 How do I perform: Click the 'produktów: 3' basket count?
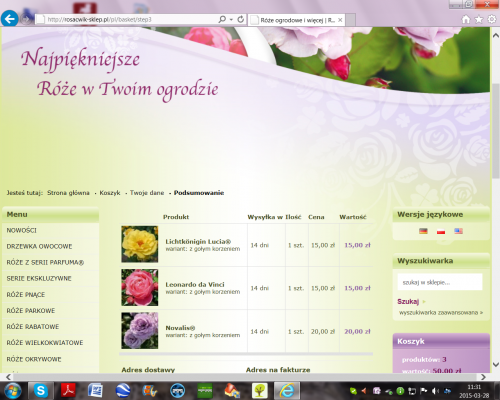coord(424,360)
